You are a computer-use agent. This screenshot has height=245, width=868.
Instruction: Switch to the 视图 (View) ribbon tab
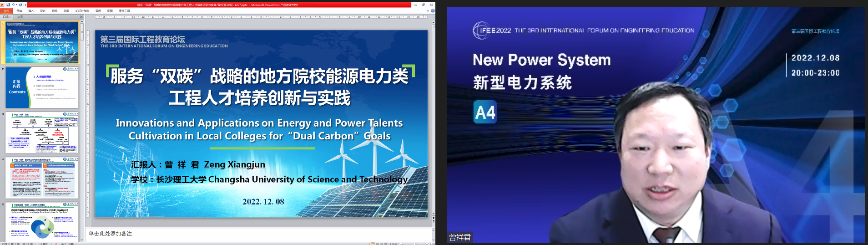point(110,11)
